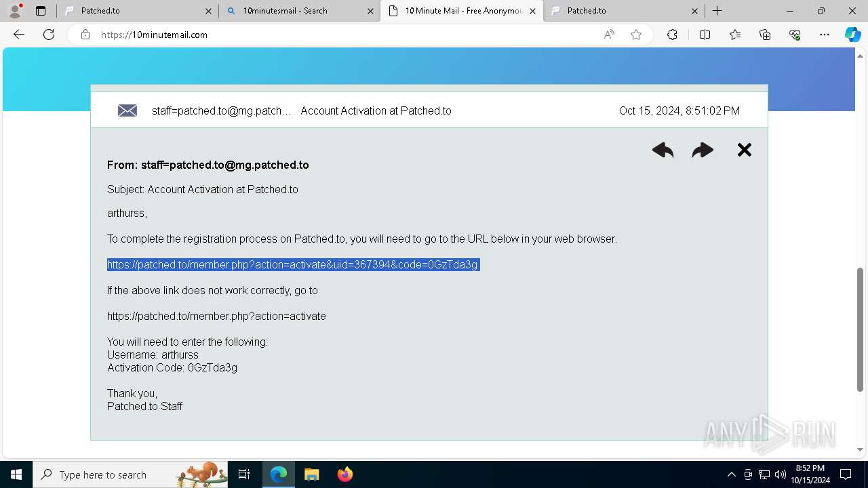Open the volume speaker tray icon

(x=781, y=474)
